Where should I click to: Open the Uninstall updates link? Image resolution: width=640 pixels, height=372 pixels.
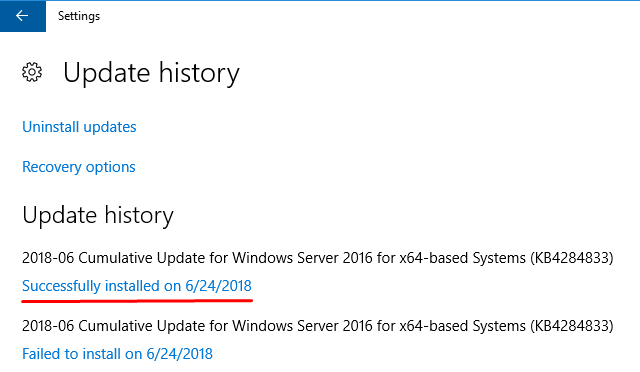(x=79, y=127)
